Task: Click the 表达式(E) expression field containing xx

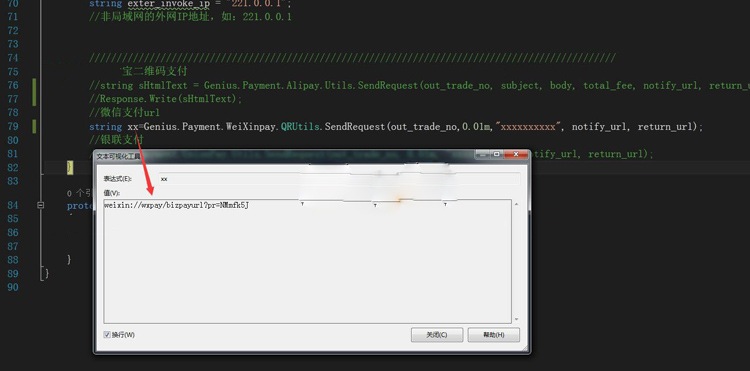Action: pyautogui.click(x=340, y=179)
